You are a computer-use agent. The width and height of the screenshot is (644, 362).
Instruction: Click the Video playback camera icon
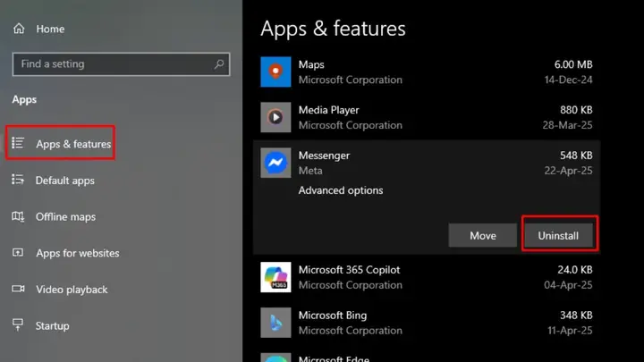pos(18,289)
